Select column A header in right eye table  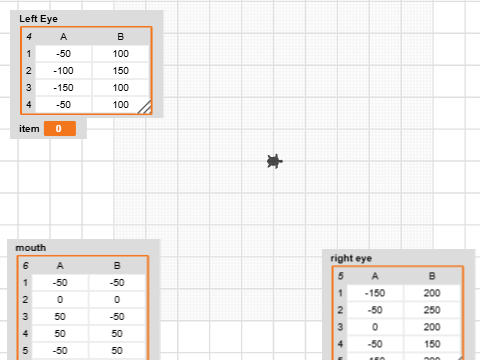tap(375, 276)
